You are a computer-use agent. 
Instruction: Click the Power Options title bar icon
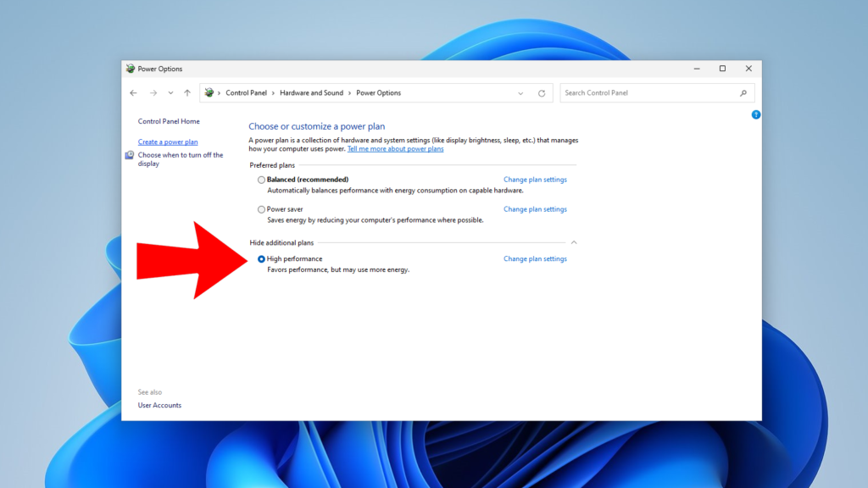tap(130, 69)
